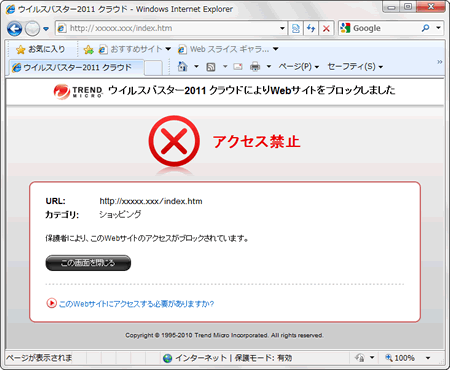The image size is (450, 370).
Task: Click the Home icon in command bar
Action: pos(182,66)
